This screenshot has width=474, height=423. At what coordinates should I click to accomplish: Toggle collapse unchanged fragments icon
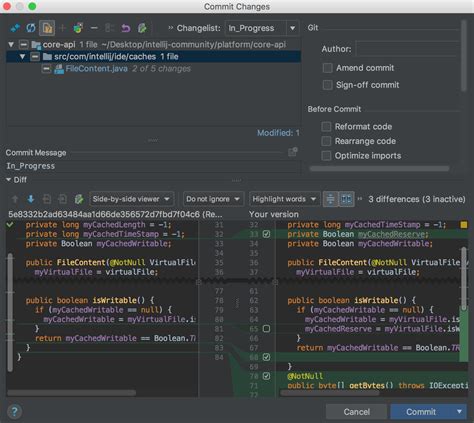(x=330, y=199)
